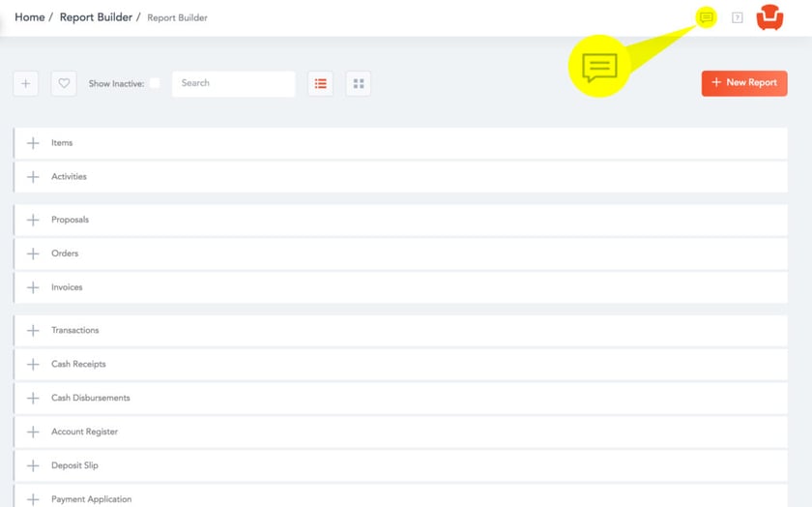The image size is (812, 507).
Task: Go to Home breadcrumb link
Action: 29,17
